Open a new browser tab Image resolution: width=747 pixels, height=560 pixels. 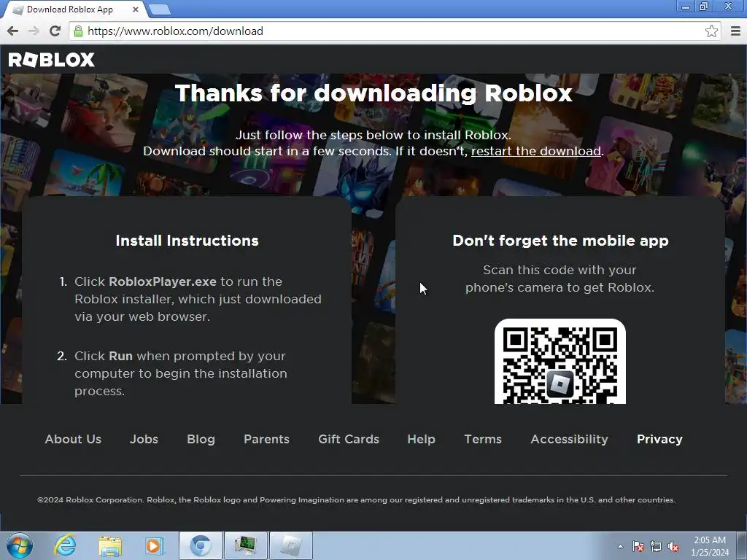point(159,9)
